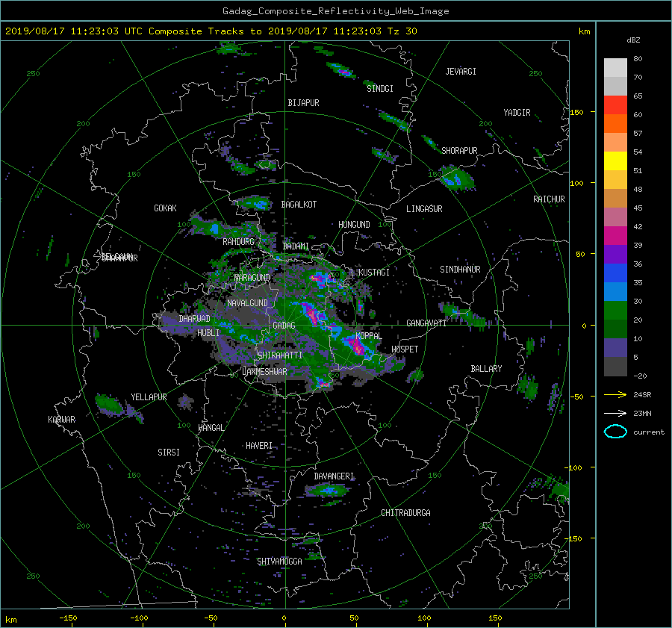The image size is (672, 628).
Task: Click the BALLARY city label
Action: tap(486, 369)
